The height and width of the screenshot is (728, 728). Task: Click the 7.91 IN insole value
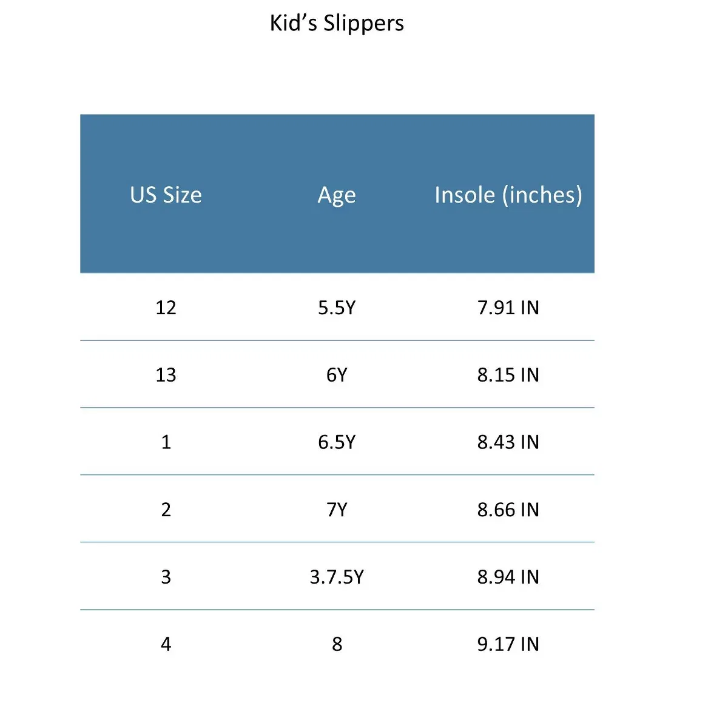(x=508, y=308)
